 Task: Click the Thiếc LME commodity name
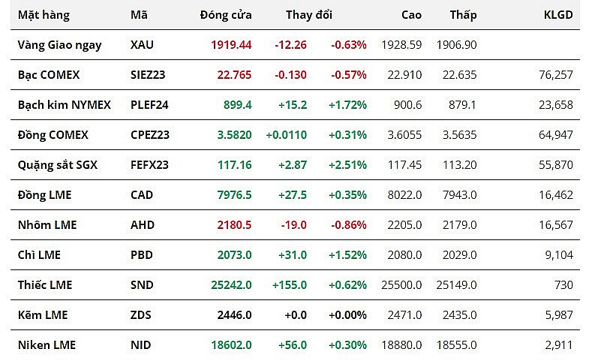(x=44, y=285)
